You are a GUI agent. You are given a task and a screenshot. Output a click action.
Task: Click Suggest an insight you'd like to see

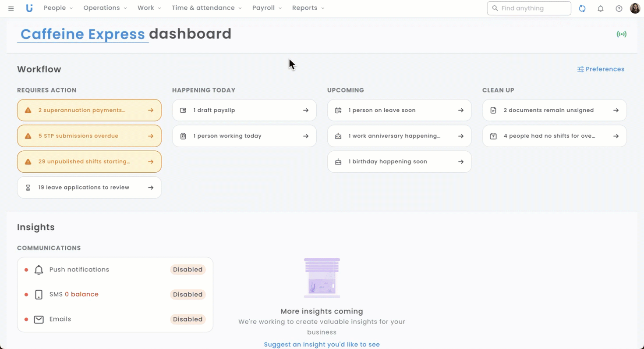(322, 345)
